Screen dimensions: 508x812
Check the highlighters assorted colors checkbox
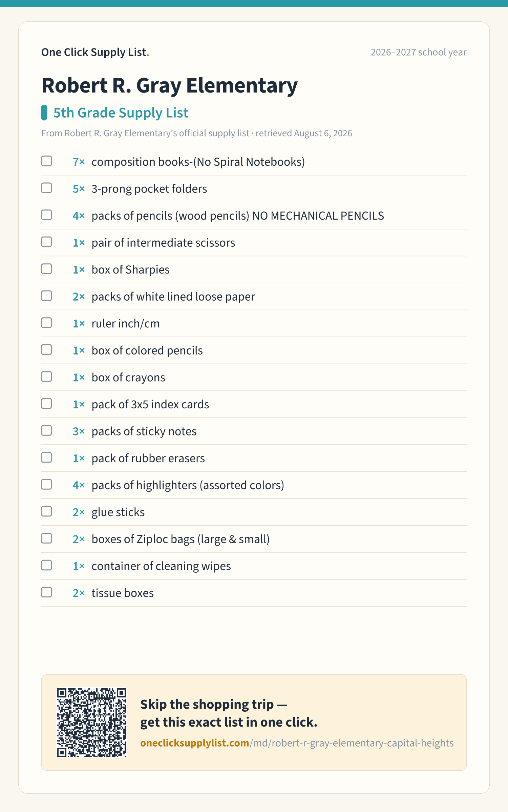coord(46,484)
